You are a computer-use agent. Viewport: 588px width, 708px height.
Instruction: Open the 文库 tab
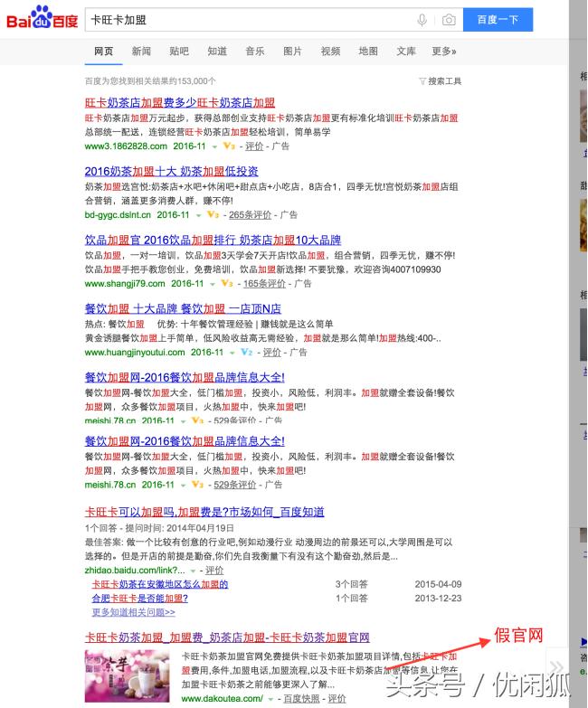[406, 51]
